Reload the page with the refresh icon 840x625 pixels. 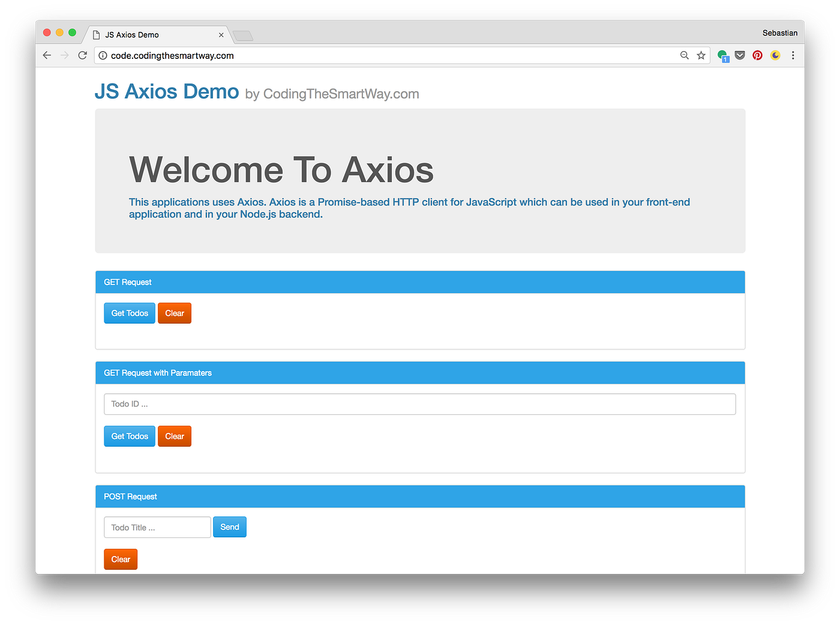click(x=82, y=55)
